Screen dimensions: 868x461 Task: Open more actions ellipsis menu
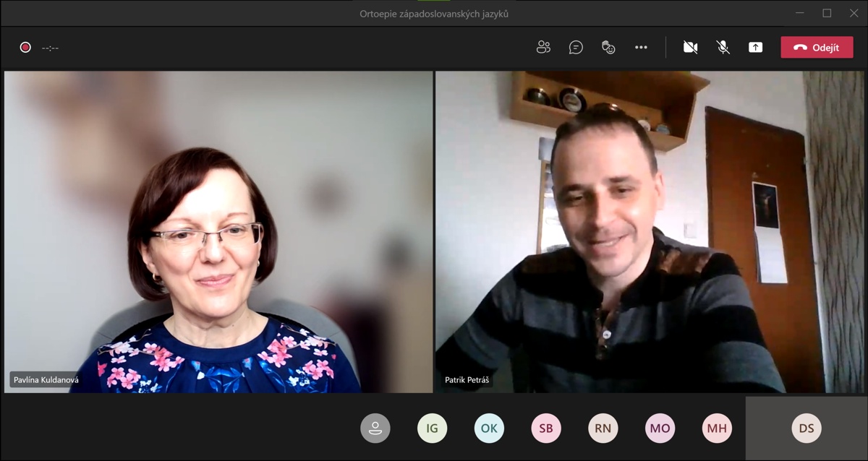641,48
